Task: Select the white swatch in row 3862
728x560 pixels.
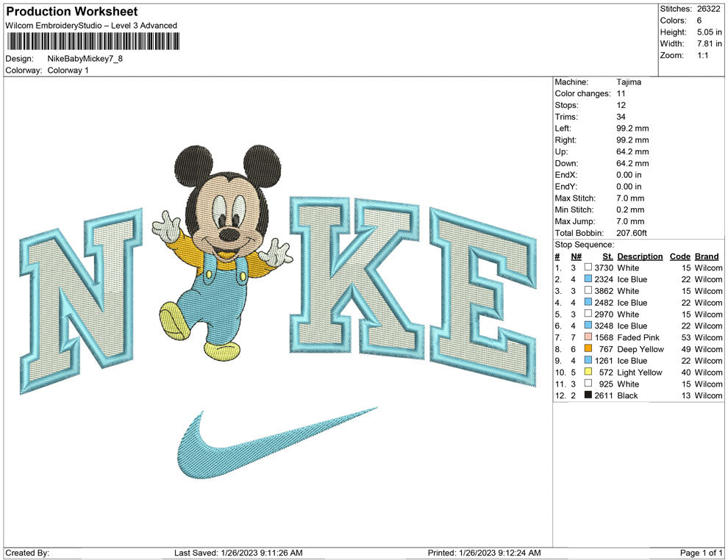Action: tap(588, 290)
